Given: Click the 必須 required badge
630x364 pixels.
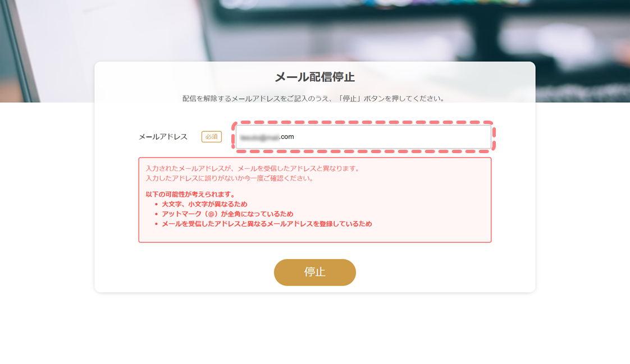Looking at the screenshot, I should pos(211,137).
